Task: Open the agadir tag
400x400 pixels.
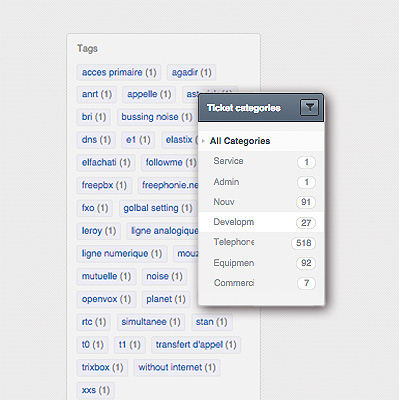Action: coord(191,72)
